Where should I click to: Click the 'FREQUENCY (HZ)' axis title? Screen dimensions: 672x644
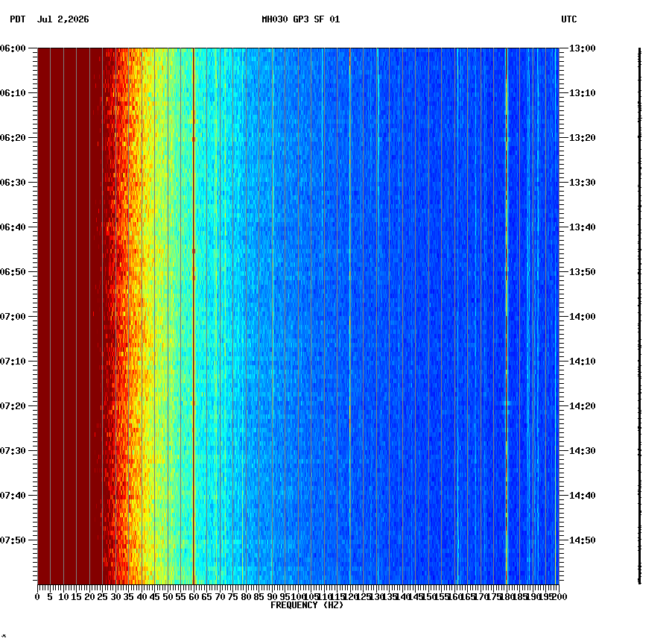307,605
